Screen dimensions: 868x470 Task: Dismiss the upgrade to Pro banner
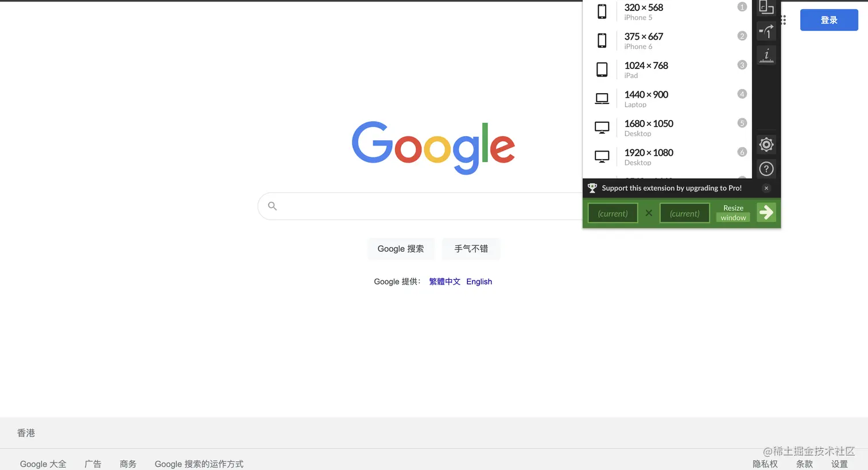pyautogui.click(x=766, y=188)
